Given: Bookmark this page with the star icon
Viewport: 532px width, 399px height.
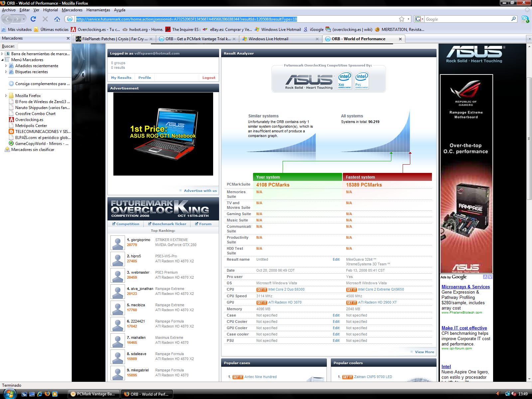Looking at the screenshot, I should [x=402, y=19].
